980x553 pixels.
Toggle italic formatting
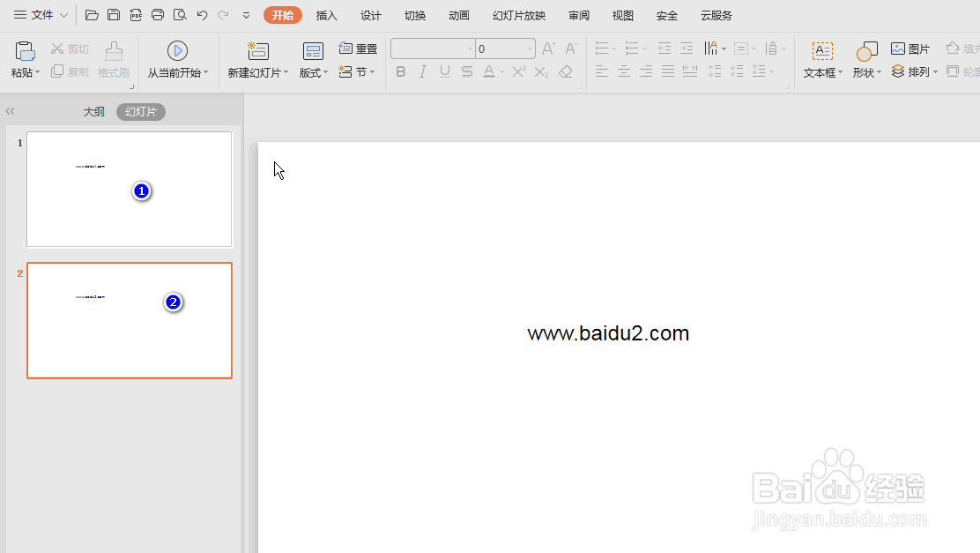[x=422, y=72]
